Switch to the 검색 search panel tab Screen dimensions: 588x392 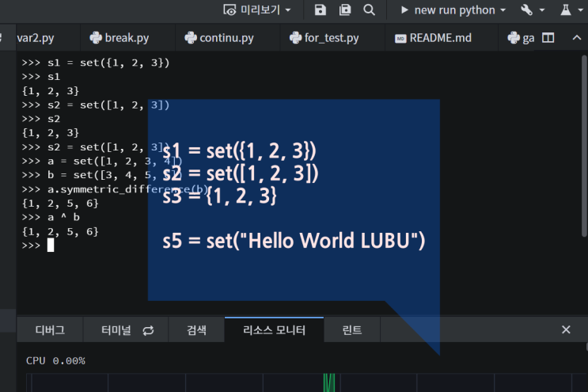point(196,330)
